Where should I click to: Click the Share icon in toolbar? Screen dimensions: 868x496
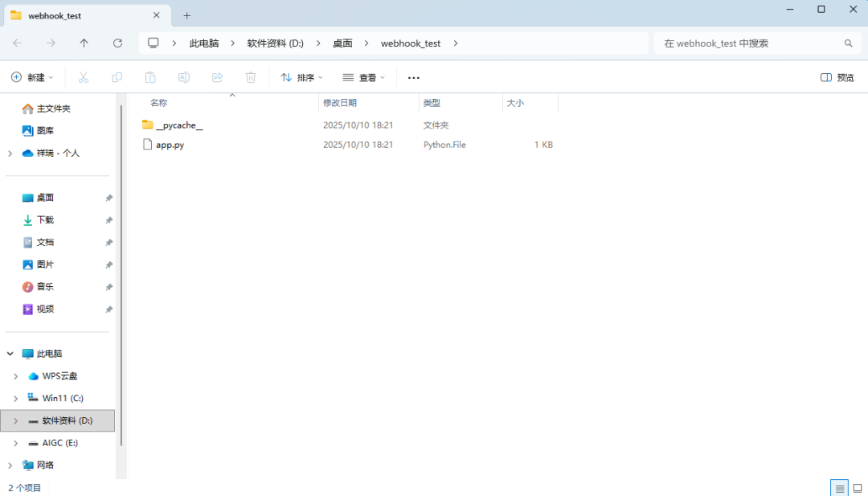point(217,77)
